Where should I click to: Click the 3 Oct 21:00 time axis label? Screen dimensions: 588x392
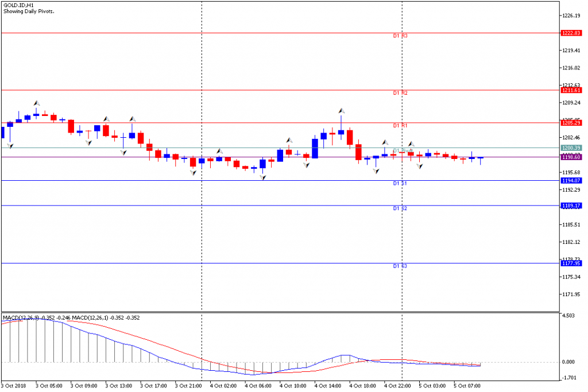[188, 386]
